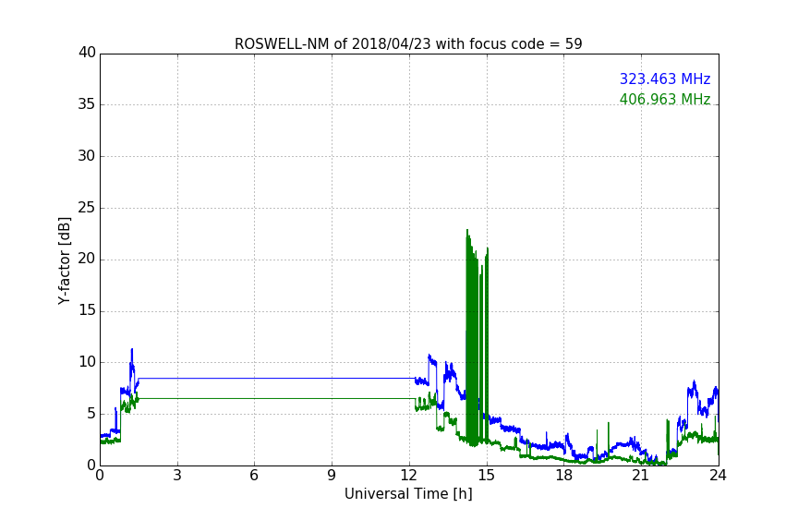This screenshot has height=532, width=798.
Task: Select the green 406.963 MHz legend label
Action: 665,99
